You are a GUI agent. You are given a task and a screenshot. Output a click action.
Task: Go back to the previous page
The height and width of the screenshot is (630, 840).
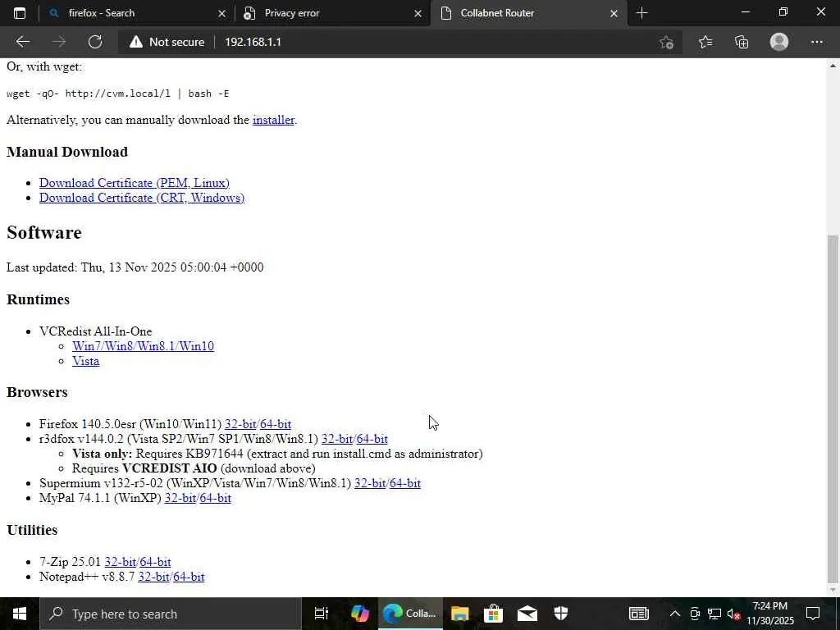point(22,42)
